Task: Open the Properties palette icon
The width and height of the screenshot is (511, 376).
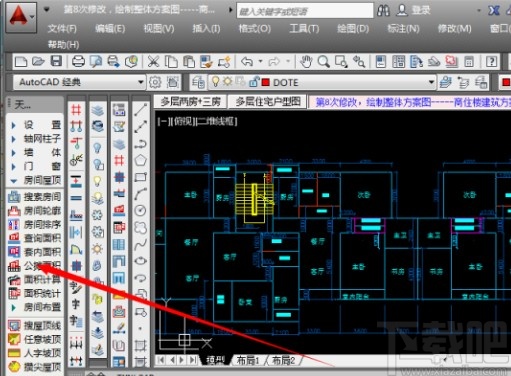Action: [381, 62]
